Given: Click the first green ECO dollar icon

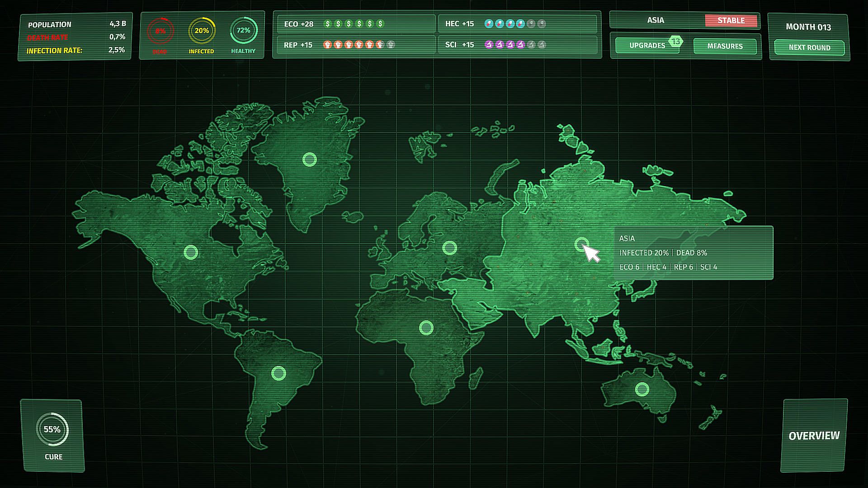Looking at the screenshot, I should point(328,23).
